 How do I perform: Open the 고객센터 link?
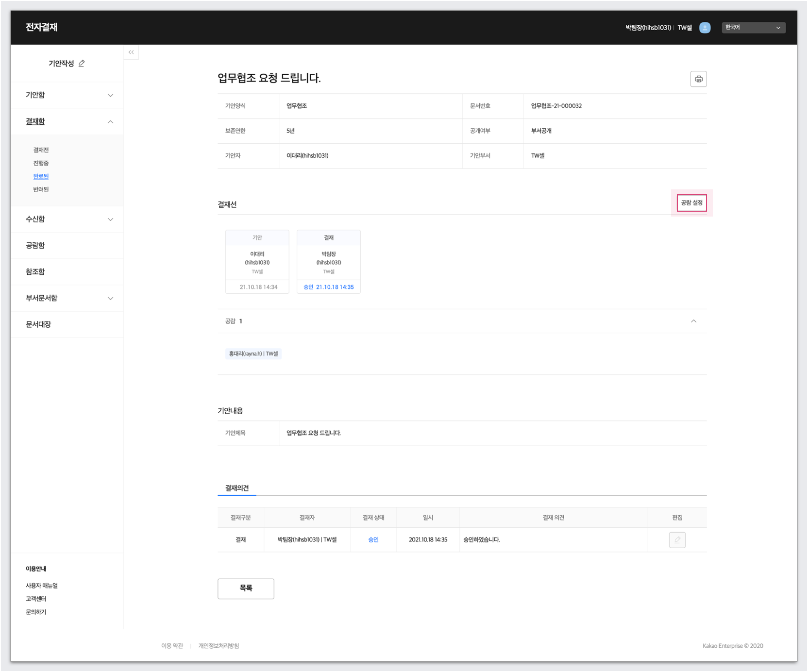pos(36,599)
